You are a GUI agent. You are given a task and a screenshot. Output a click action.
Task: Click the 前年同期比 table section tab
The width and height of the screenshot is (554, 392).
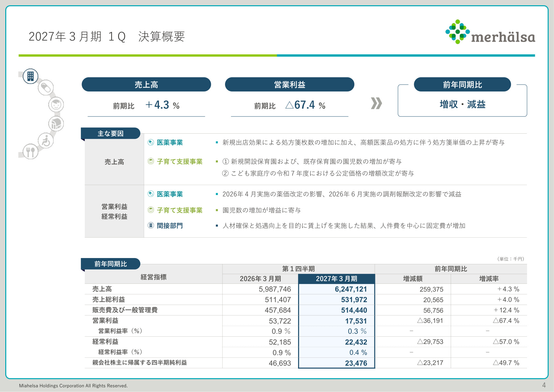click(111, 264)
